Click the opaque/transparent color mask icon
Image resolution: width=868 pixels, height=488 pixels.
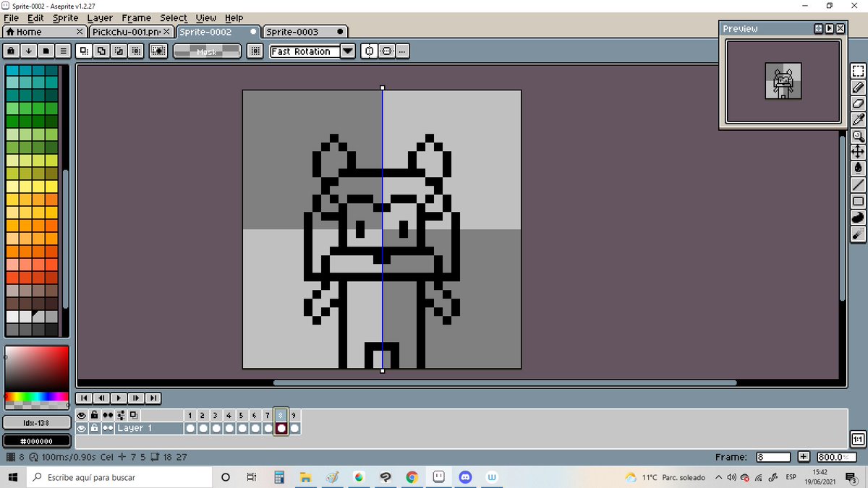pos(158,51)
